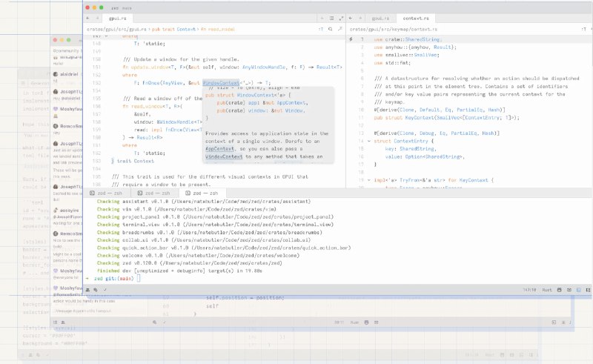593x364 pixels.
Task: Open the Rust language selector in status bar
Action: (x=548, y=290)
